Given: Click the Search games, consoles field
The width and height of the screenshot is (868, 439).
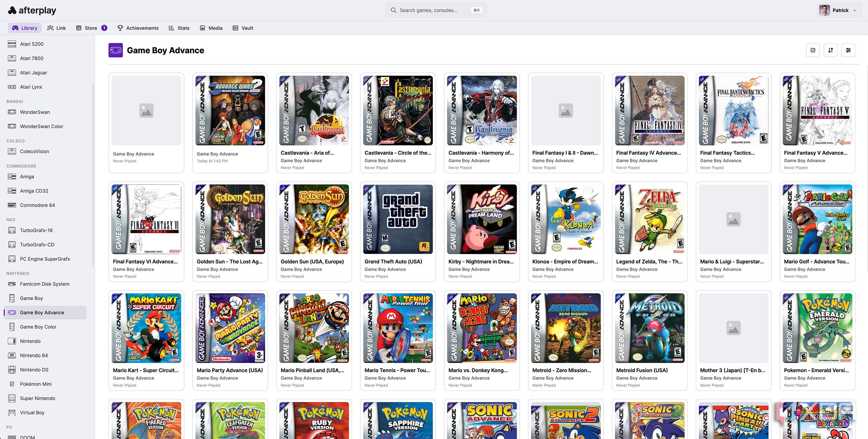Looking at the screenshot, I should tap(436, 11).
